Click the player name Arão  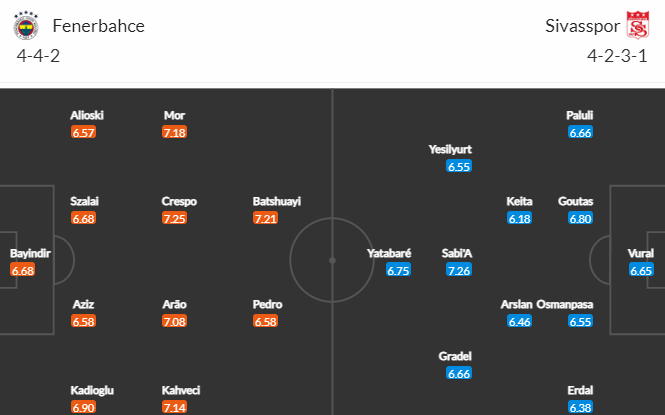(x=174, y=304)
